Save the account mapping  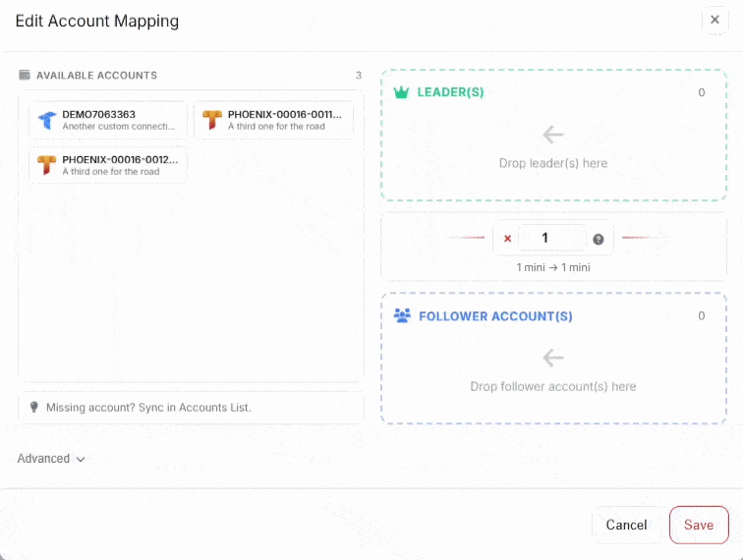(x=699, y=525)
